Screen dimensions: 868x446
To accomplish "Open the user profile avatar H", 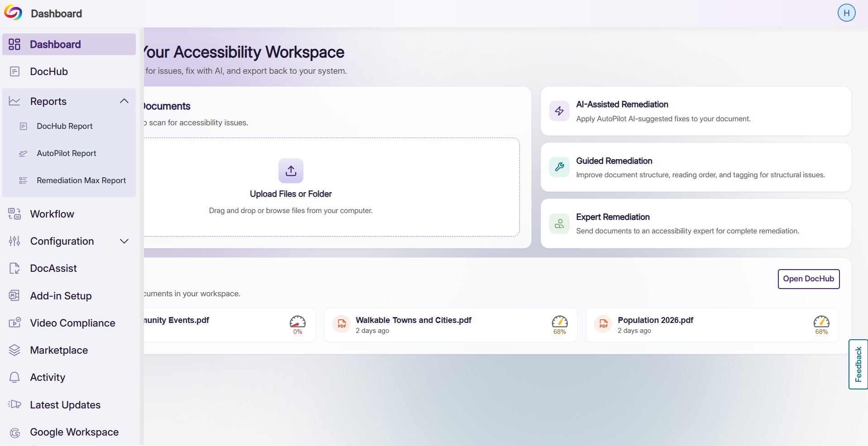I will click(846, 13).
